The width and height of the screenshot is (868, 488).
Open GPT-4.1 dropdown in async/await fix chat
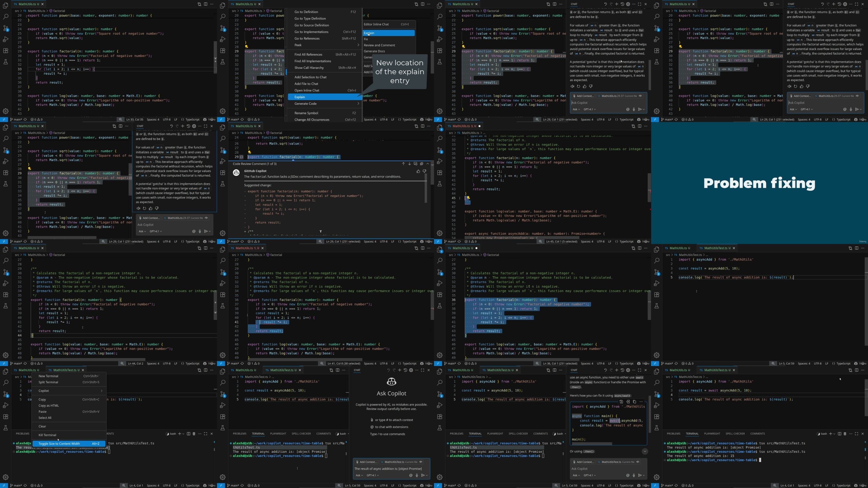coord(590,475)
